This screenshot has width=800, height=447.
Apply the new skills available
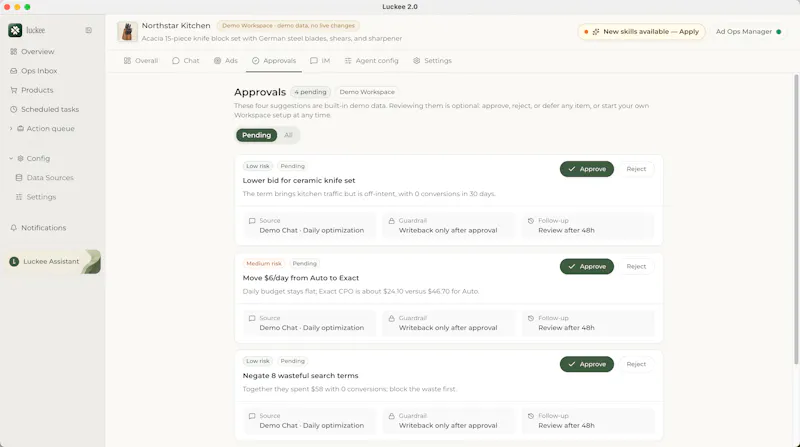pos(642,32)
